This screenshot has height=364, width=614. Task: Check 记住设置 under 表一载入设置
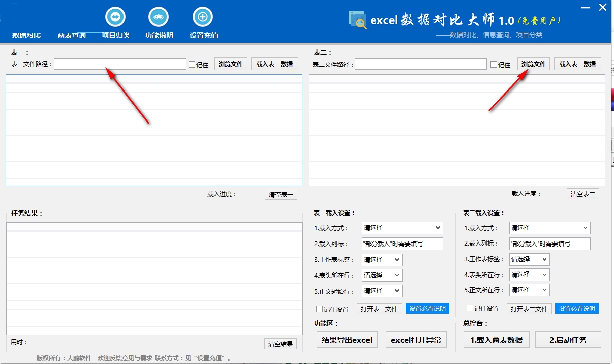point(320,309)
